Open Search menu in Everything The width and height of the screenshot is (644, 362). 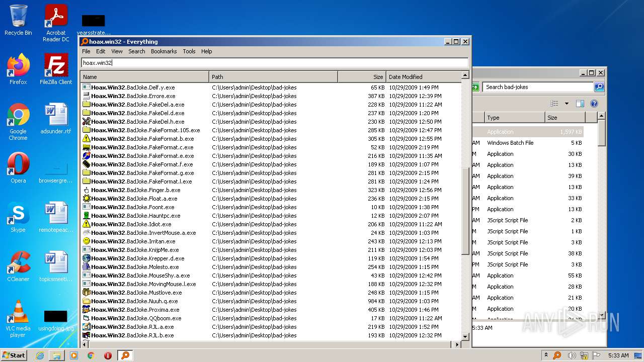pyautogui.click(x=136, y=51)
